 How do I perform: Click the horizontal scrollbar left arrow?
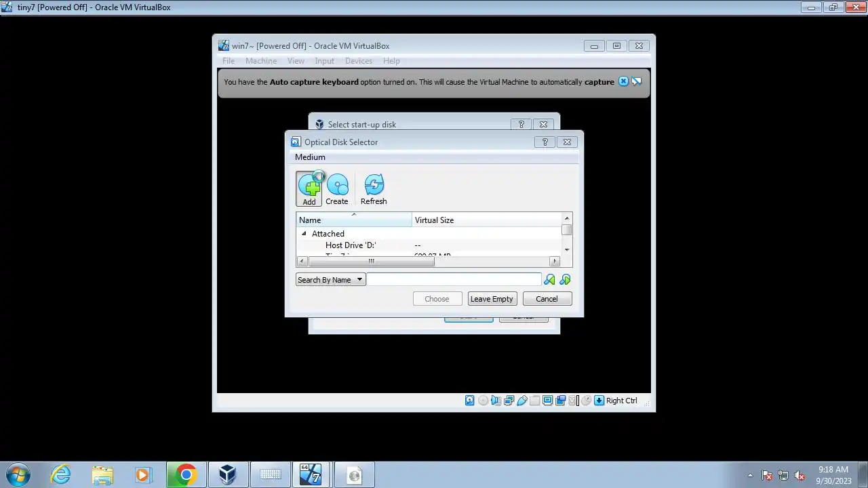pyautogui.click(x=302, y=261)
